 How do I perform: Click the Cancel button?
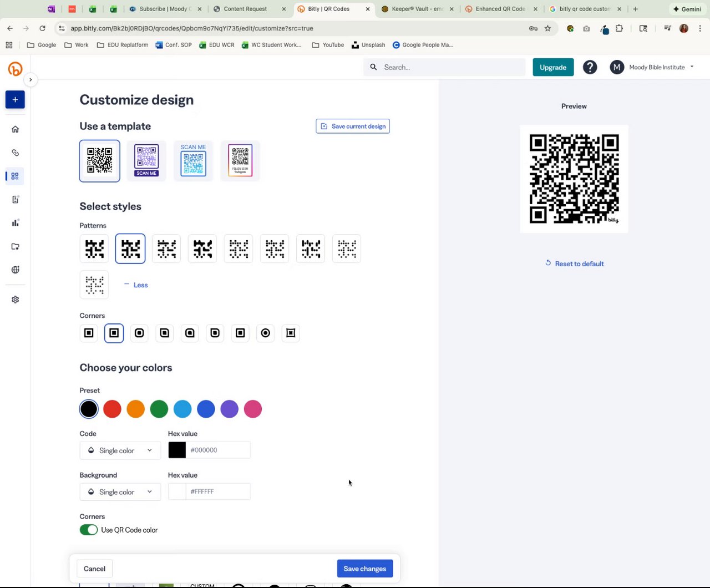[x=94, y=569]
